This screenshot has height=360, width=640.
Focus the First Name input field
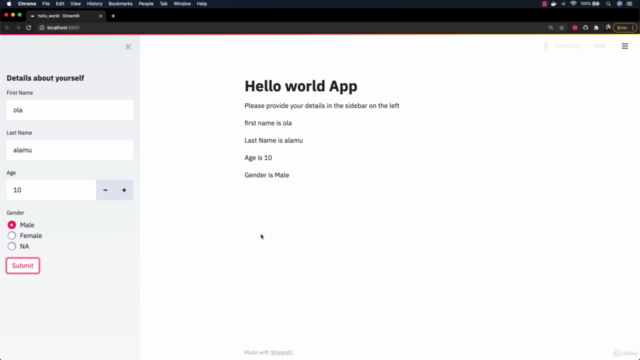point(70,110)
